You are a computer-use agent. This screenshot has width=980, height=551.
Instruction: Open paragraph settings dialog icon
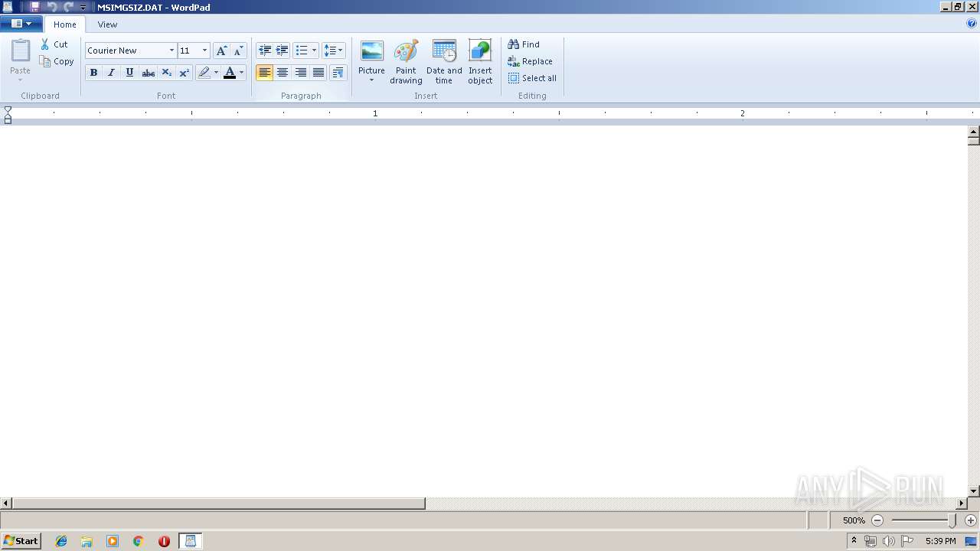coord(338,73)
